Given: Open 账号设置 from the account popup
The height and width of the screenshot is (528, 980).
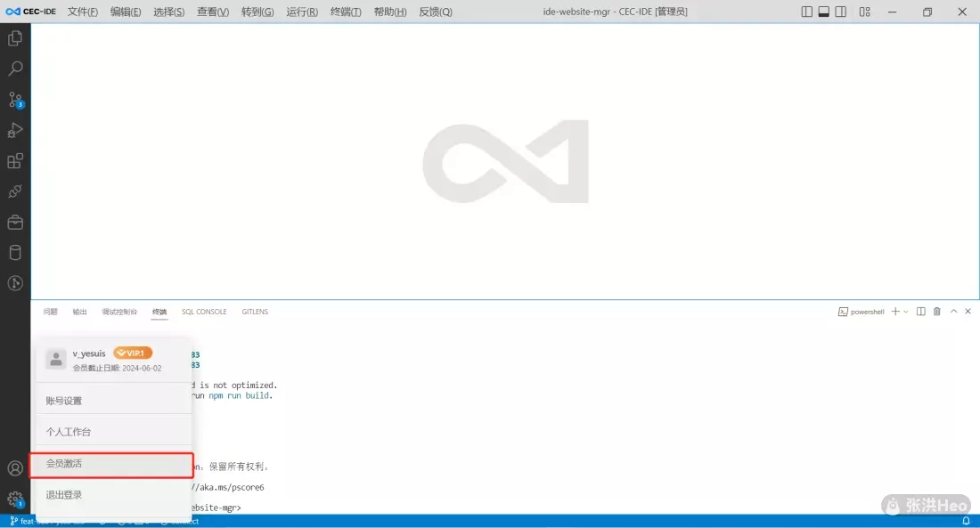Looking at the screenshot, I should point(112,401).
